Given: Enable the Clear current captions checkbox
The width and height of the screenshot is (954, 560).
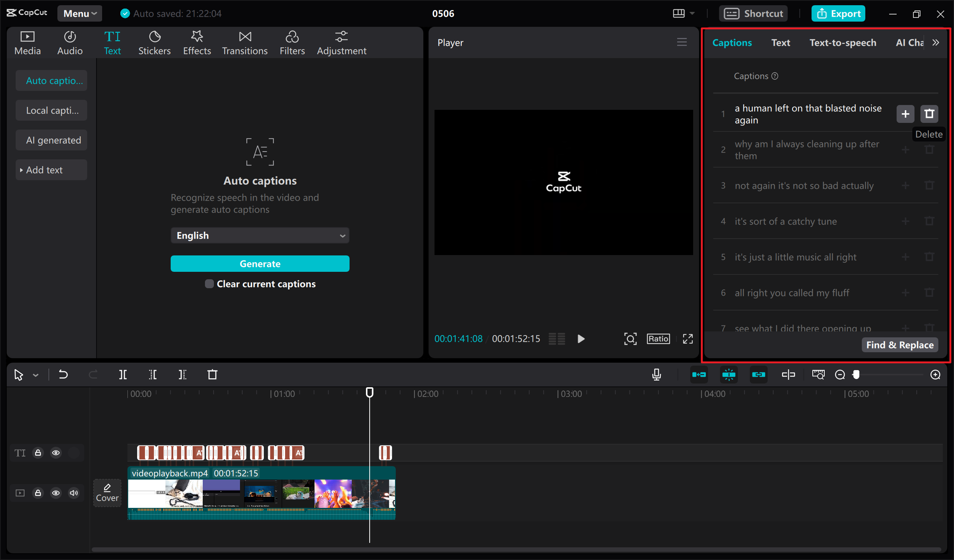Looking at the screenshot, I should pos(209,284).
